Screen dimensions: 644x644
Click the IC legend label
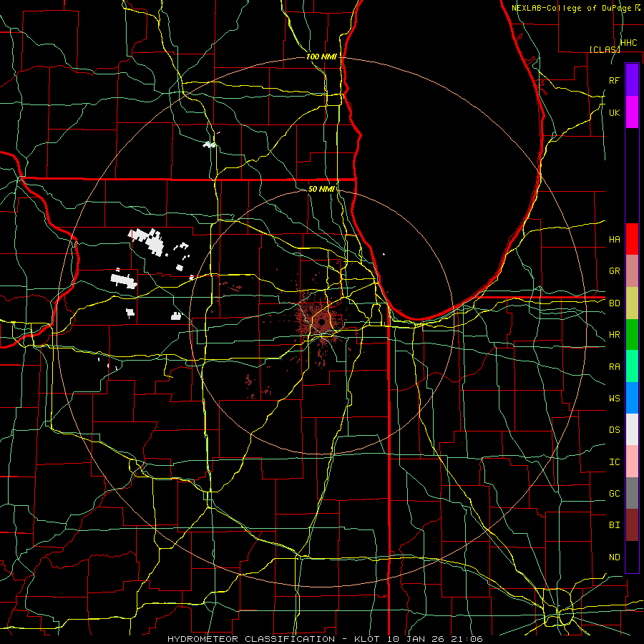click(614, 462)
